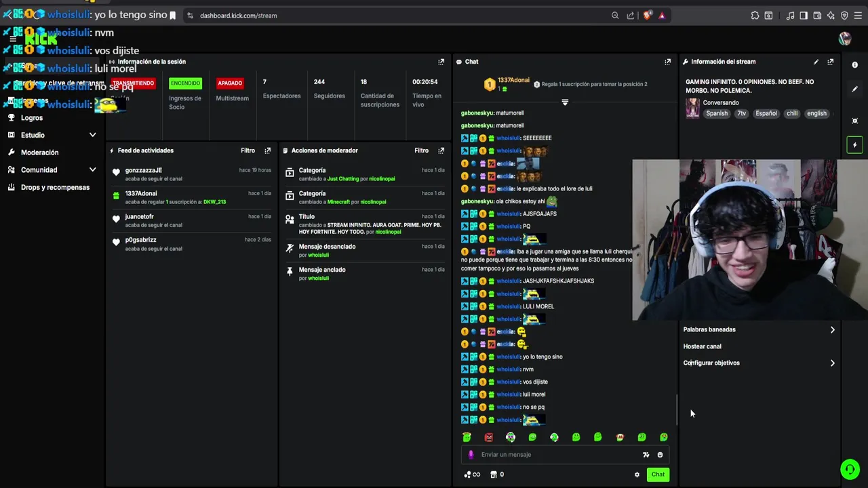Click the green lightning bolt quick-action icon

click(x=854, y=145)
